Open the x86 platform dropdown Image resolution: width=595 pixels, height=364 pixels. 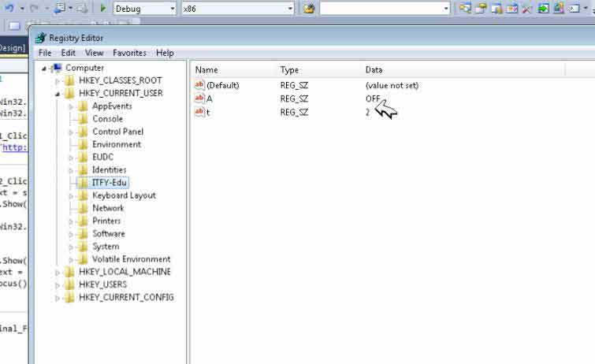[x=289, y=9]
